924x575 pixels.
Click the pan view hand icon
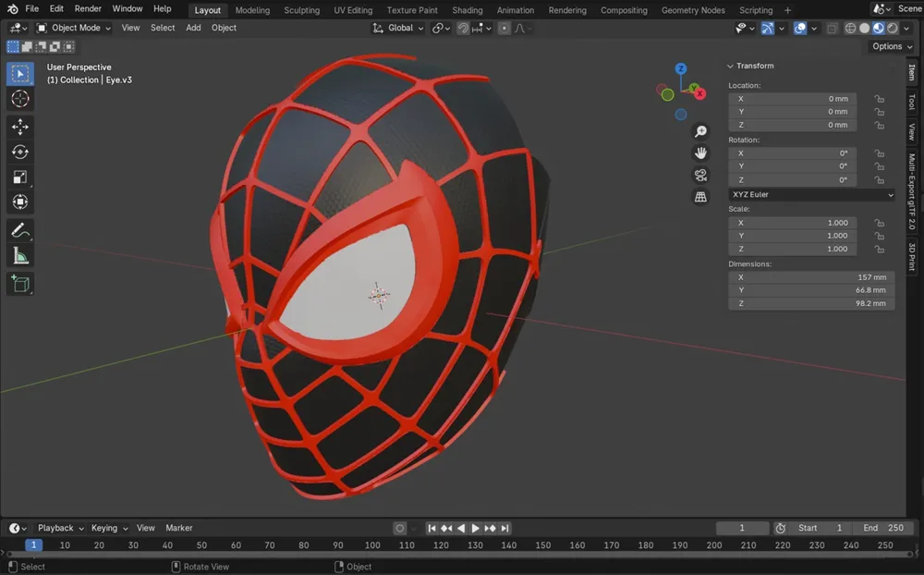click(x=700, y=153)
